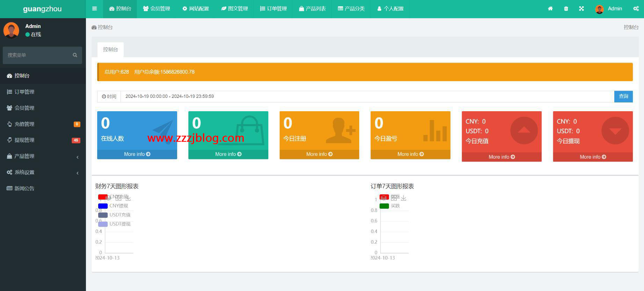Screen dimensions: 644x291
Task: Open 订单管理 in the left sidebar
Action: click(x=43, y=92)
